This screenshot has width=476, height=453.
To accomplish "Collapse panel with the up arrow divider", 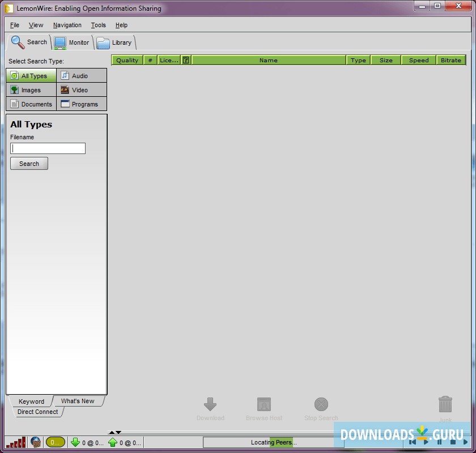I will (x=112, y=432).
